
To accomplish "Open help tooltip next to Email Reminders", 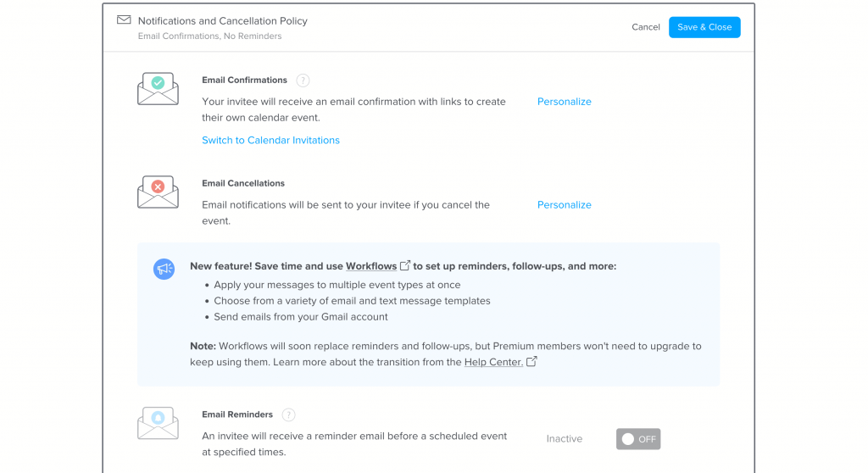I will click(x=288, y=415).
